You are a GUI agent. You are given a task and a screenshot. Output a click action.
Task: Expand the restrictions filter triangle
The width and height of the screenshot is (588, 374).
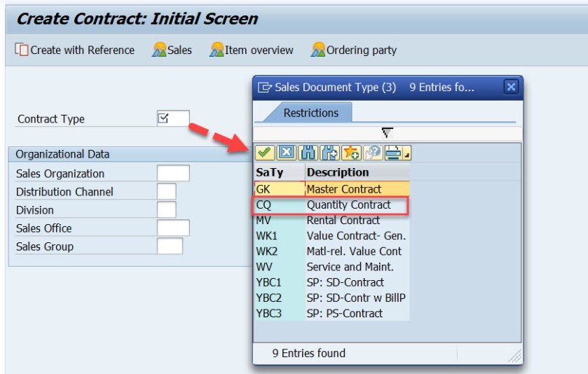click(x=387, y=132)
